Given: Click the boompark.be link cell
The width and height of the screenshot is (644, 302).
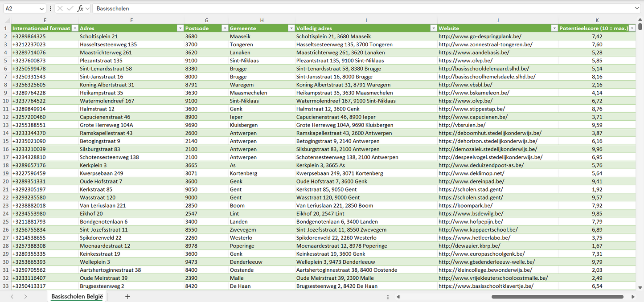Looking at the screenshot, I should tap(465, 205).
